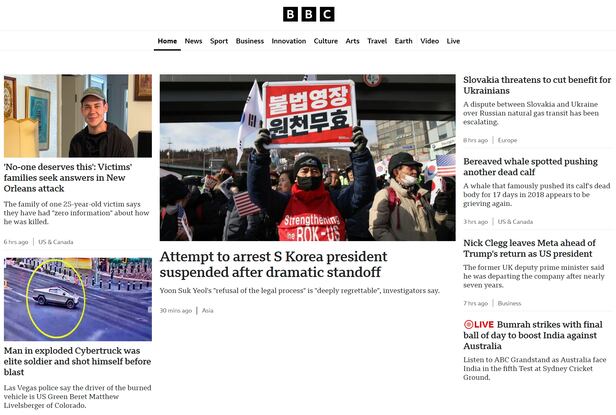
Task: Click the BBC logo at the top
Action: tap(307, 14)
